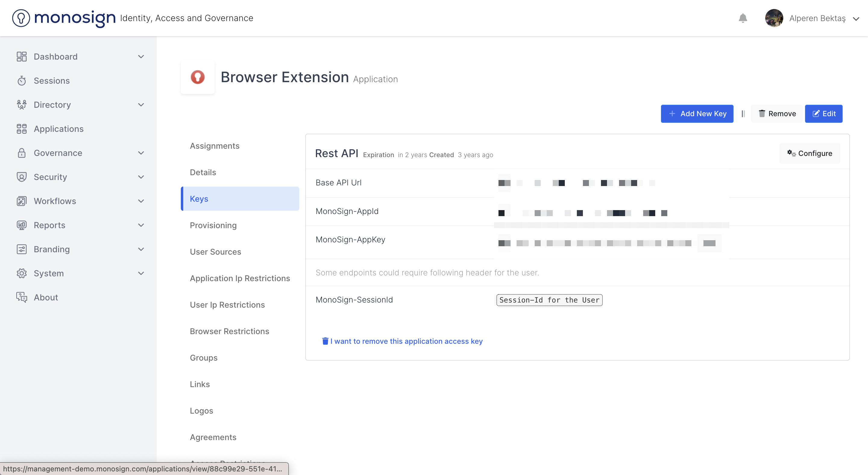Expand the Dashboard menu chevron
The height and width of the screenshot is (475, 868).
pyautogui.click(x=141, y=57)
